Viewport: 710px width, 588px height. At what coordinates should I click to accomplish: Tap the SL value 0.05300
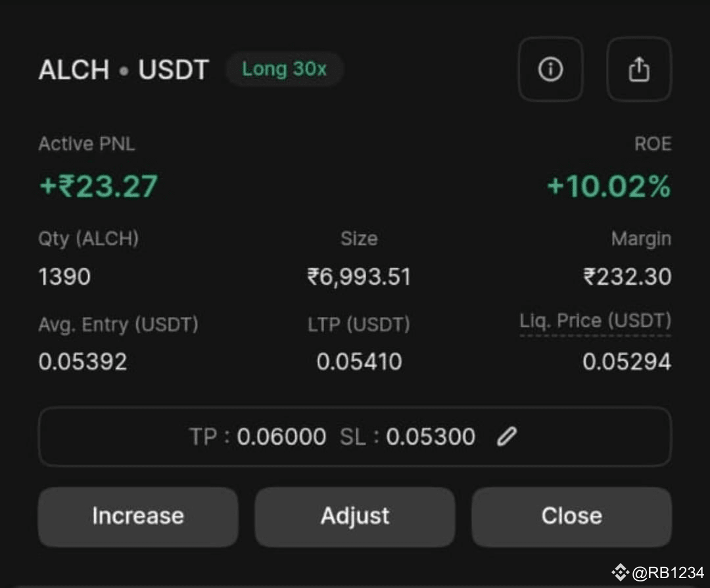430,437
